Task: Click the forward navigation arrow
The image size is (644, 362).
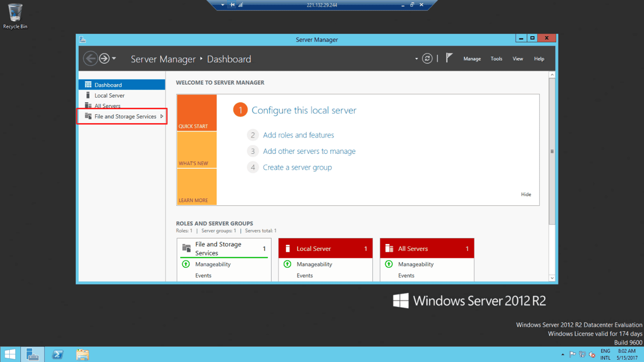Action: point(104,59)
